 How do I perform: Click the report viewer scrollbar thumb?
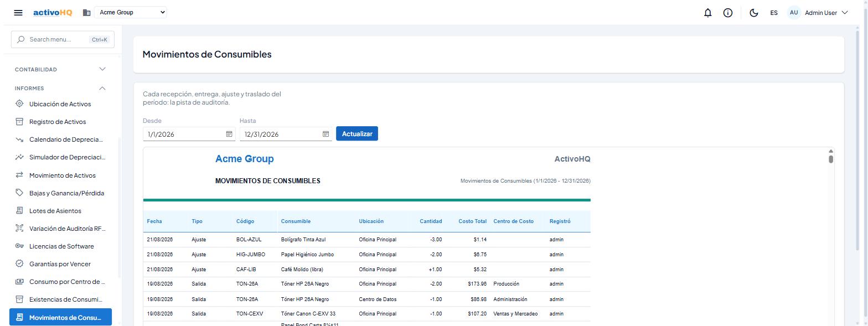831,159
